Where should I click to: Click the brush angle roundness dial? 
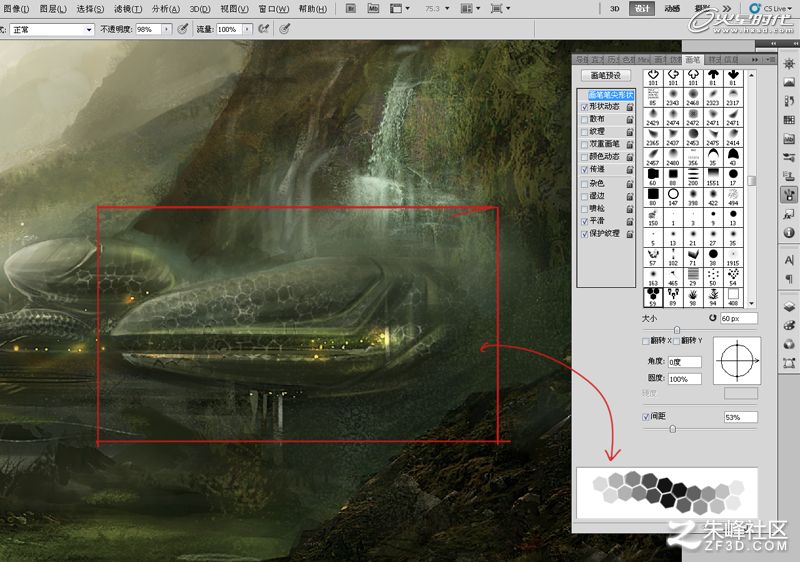[x=737, y=361]
